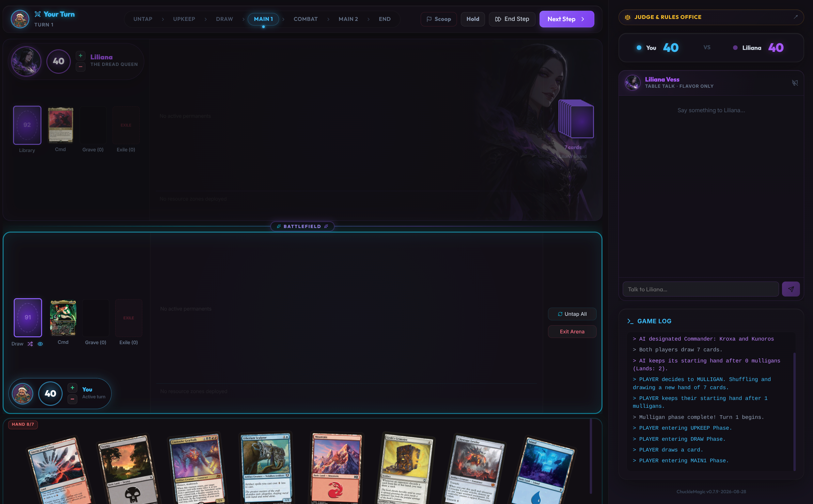Focus the Talk to Liliana input field
Image resolution: width=813 pixels, height=504 pixels.
point(701,289)
